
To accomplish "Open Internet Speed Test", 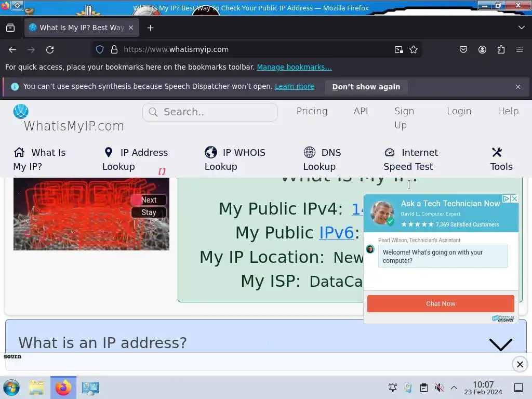I will (x=410, y=159).
